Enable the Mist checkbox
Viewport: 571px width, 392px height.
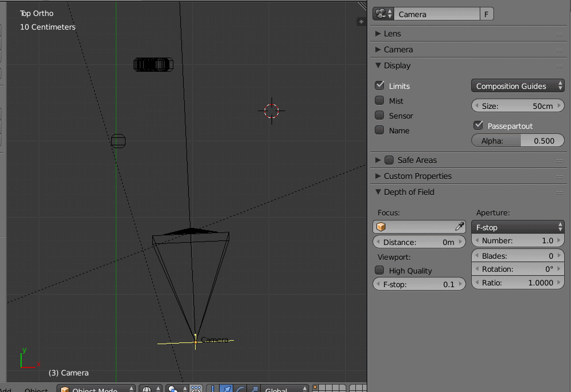[379, 100]
